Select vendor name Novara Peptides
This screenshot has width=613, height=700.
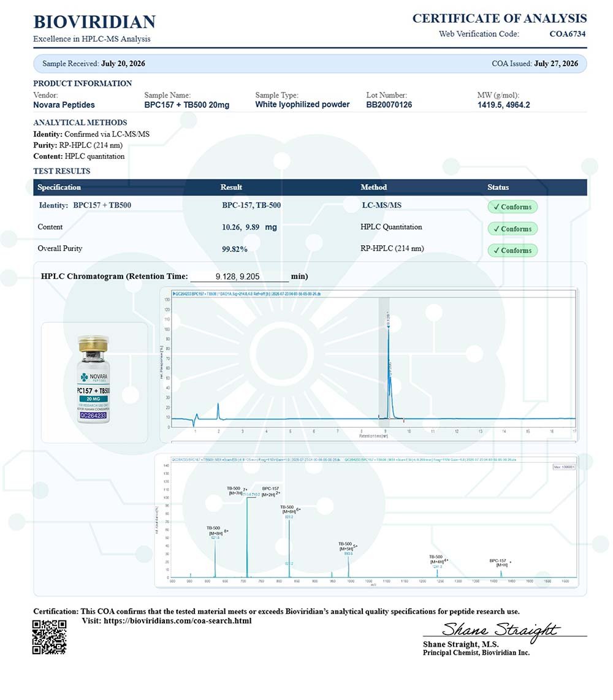pos(64,105)
